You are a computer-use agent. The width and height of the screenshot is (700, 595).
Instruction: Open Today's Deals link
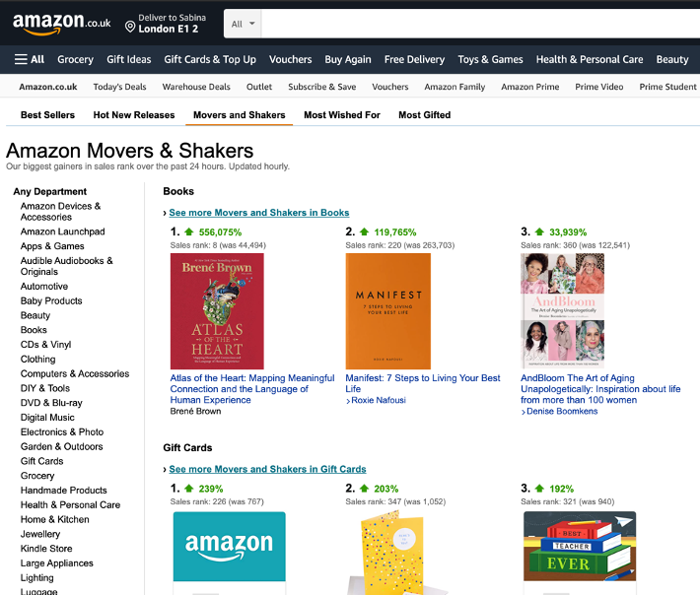tap(119, 87)
